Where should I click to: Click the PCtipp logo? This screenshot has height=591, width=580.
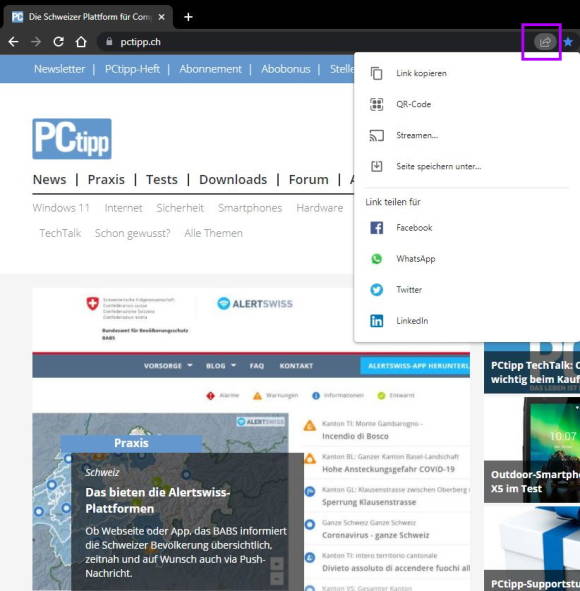72,139
